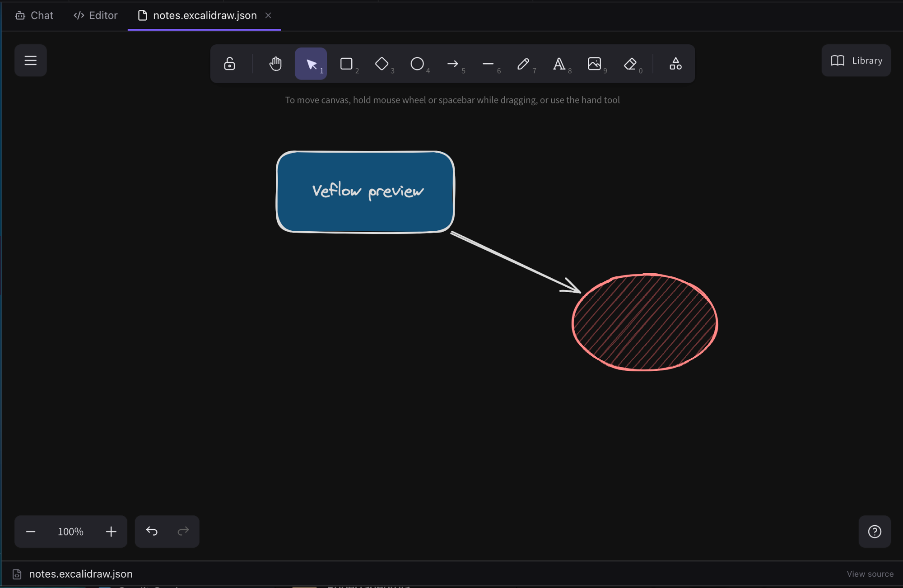Open the Library panel
Image resolution: width=903 pixels, height=588 pixels.
coord(856,61)
